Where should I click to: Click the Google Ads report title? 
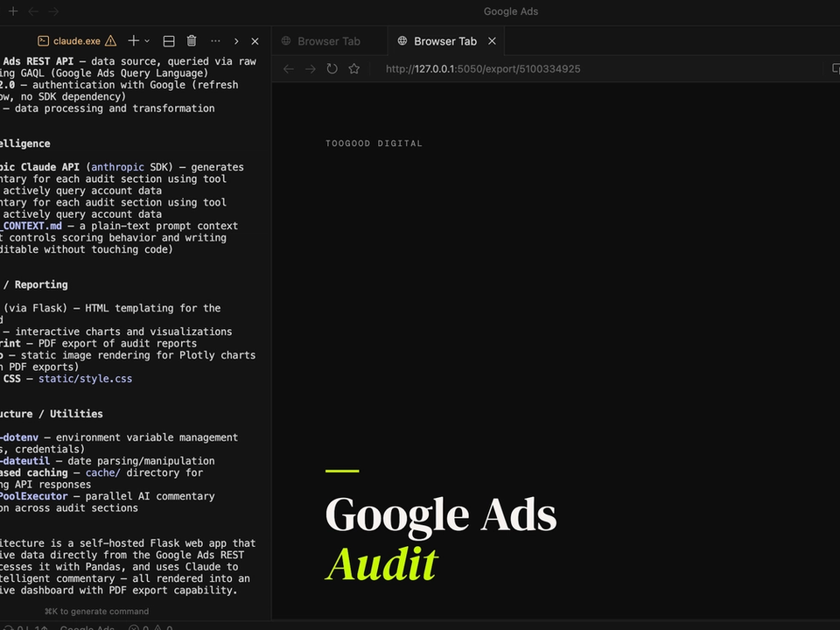click(440, 514)
